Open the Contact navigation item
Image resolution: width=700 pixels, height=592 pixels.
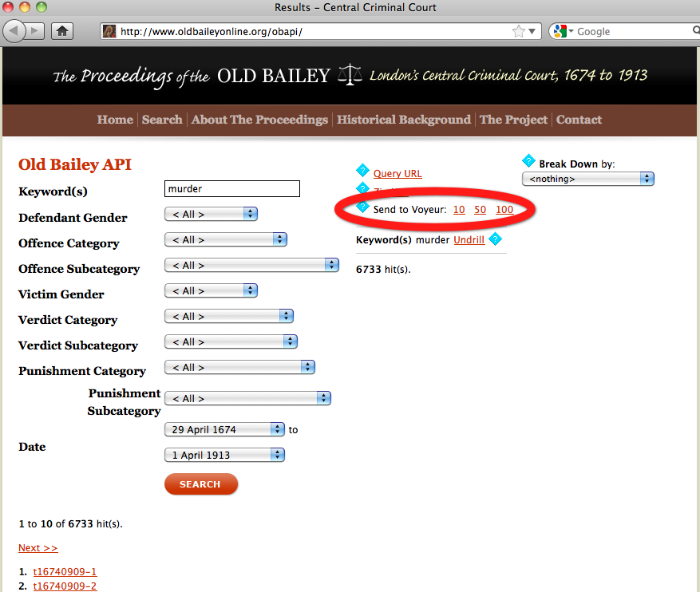point(579,120)
